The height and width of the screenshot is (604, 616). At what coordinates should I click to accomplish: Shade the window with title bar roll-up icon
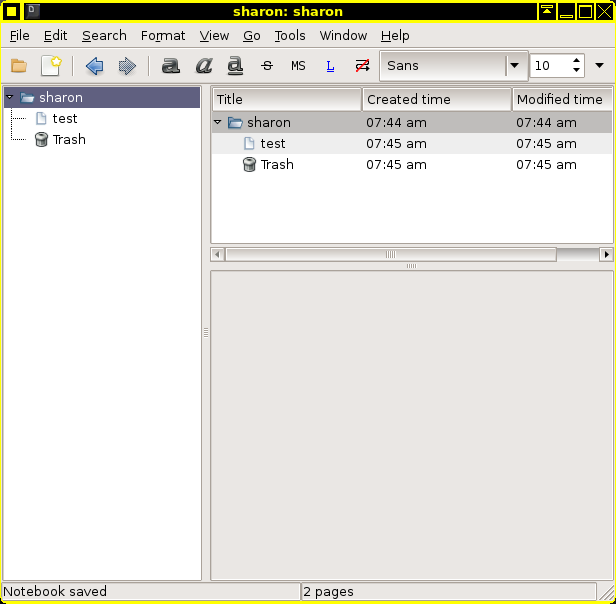546,11
